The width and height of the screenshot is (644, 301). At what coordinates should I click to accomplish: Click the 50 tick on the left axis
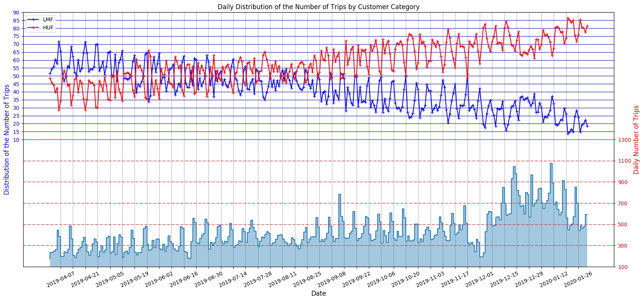point(16,76)
